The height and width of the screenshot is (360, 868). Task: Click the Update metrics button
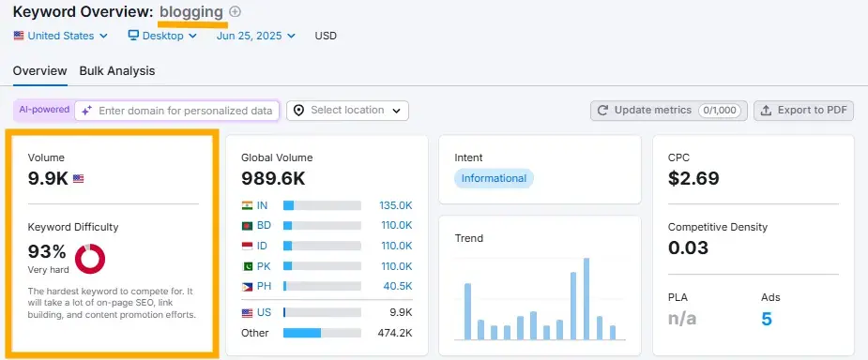669,111
